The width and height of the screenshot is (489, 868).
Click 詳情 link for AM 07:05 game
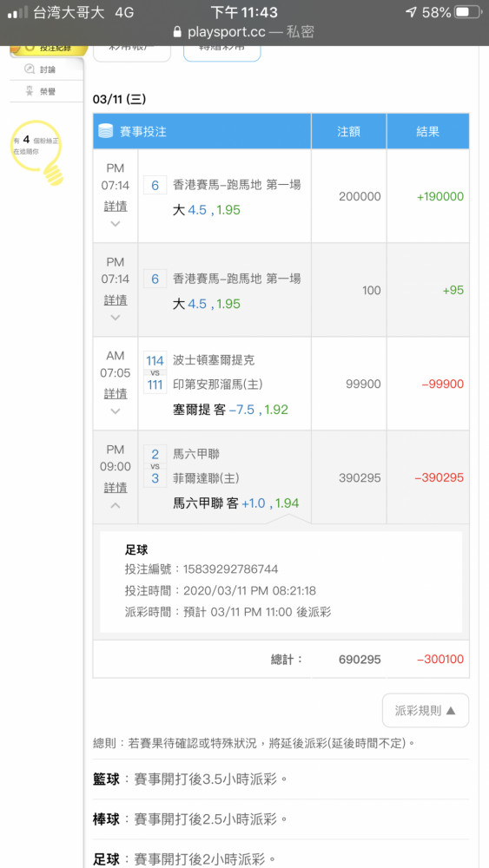pyautogui.click(x=116, y=393)
